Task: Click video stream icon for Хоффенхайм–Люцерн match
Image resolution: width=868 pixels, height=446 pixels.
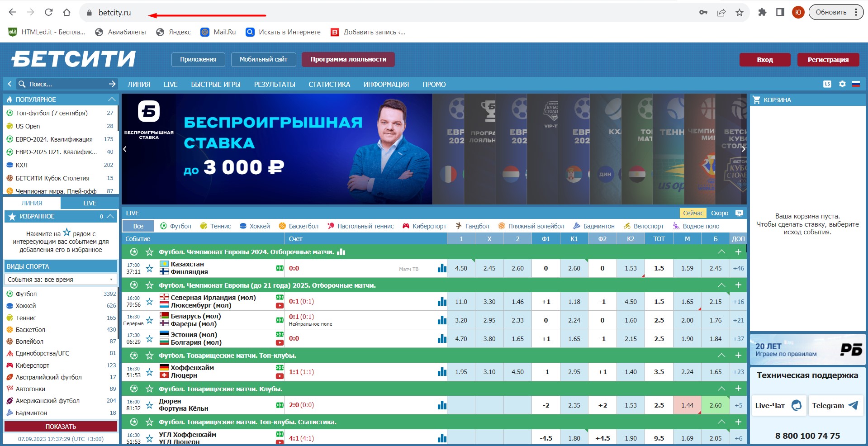Action: (280, 376)
